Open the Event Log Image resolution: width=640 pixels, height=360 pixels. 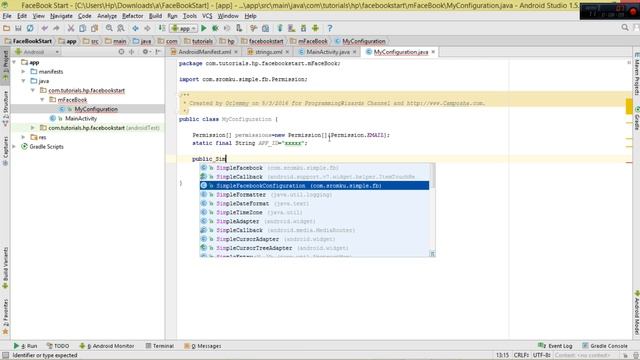tap(555, 346)
